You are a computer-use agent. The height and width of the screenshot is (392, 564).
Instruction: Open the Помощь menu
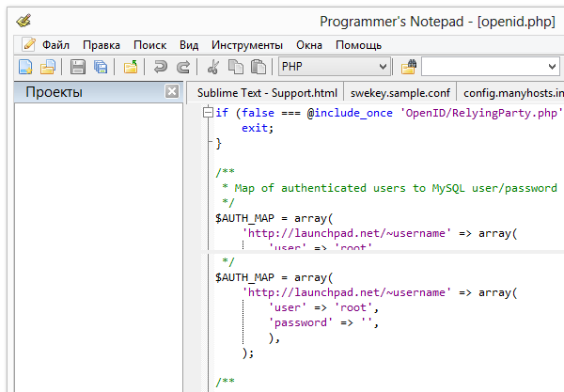(358, 44)
